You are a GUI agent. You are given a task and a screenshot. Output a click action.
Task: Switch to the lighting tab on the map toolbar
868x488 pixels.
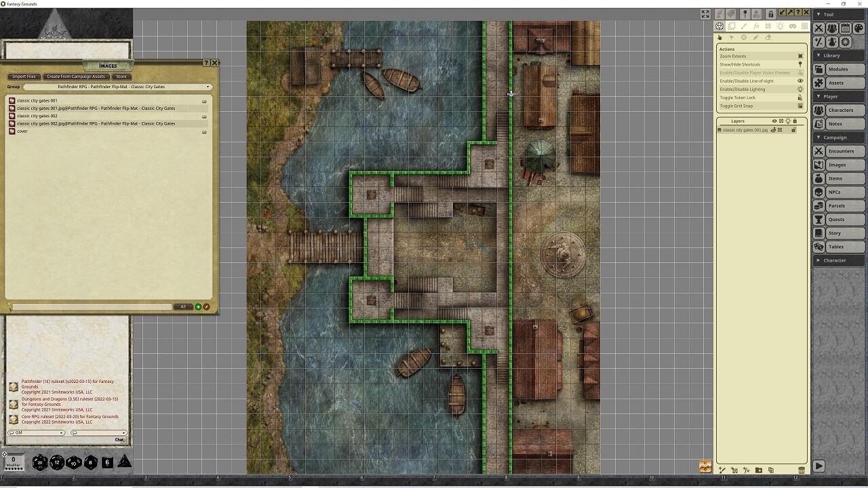point(781,27)
